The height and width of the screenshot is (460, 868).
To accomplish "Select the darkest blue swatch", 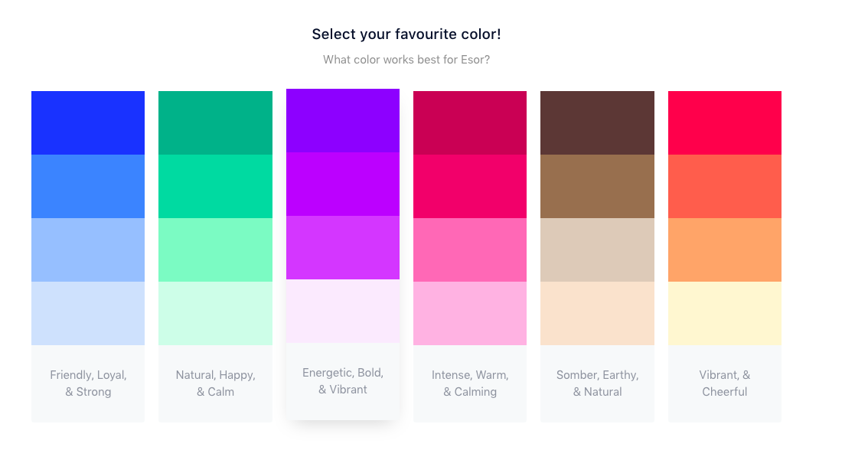I will pyautogui.click(x=88, y=122).
